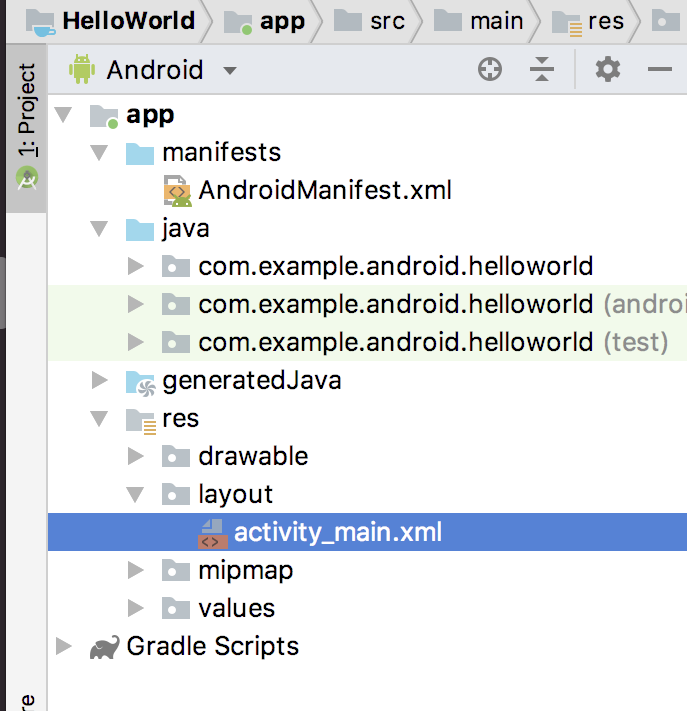Expand Gradle Scripts node
This screenshot has width=687, height=711.
[63, 647]
